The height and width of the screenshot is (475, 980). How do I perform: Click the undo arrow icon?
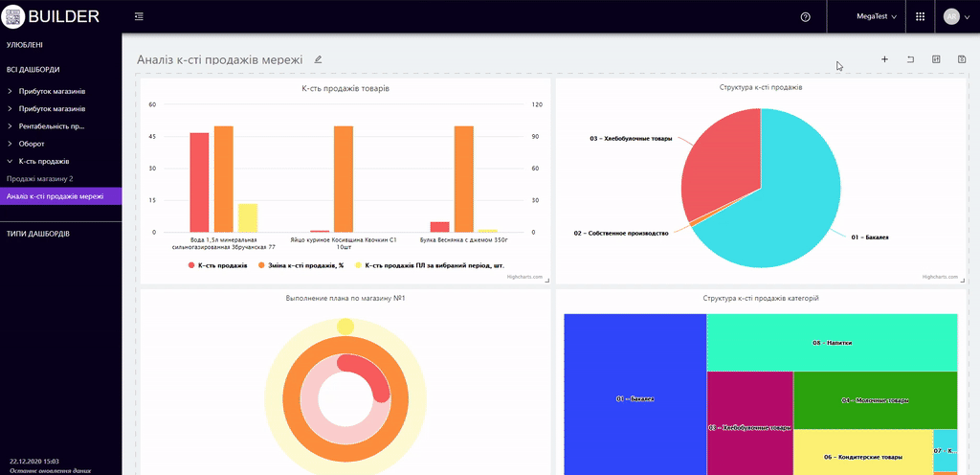coord(910,59)
